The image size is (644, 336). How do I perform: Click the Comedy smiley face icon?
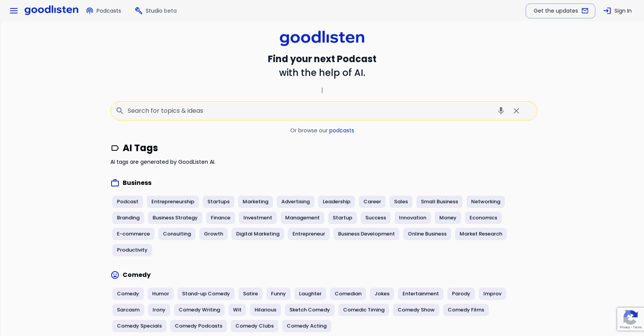(x=115, y=275)
